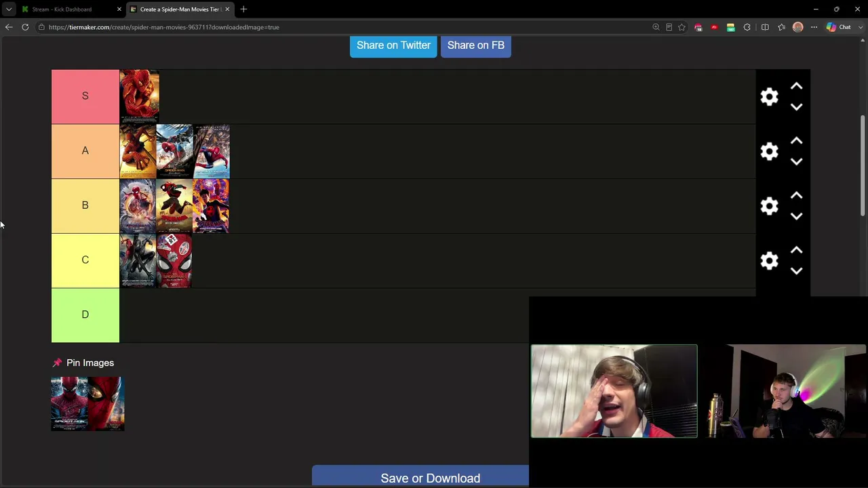The image size is (868, 488).
Task: View site information lock icon
Action: tap(41, 27)
